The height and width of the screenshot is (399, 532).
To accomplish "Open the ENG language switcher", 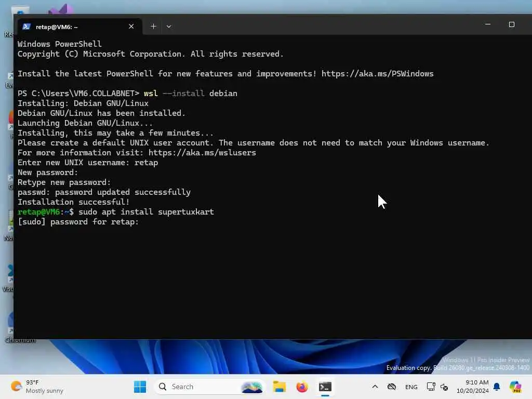I will point(411,387).
